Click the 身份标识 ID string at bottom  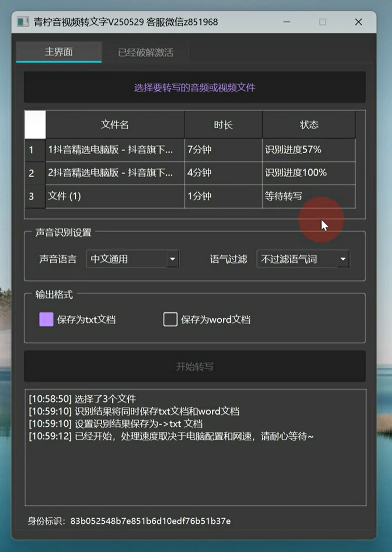click(150, 521)
